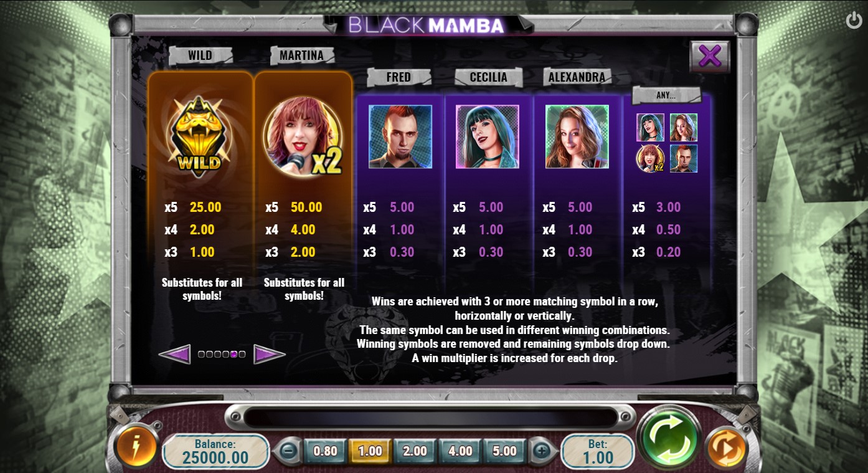Close the paytable with purple X

point(710,56)
